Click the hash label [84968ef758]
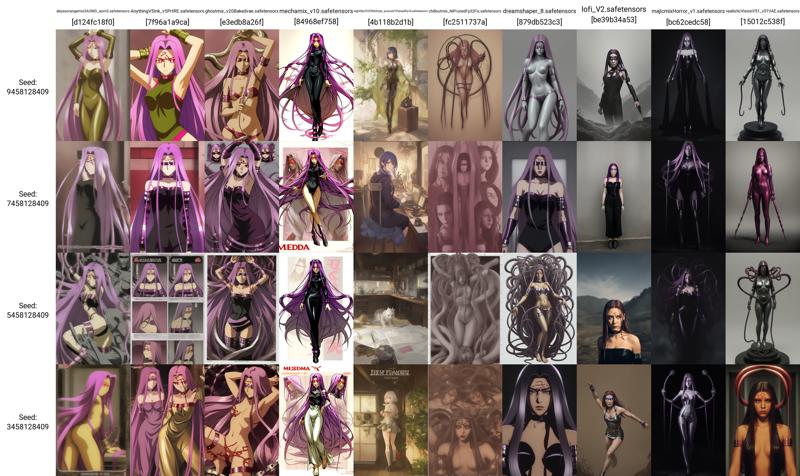Image resolution: width=800 pixels, height=476 pixels. (316, 21)
